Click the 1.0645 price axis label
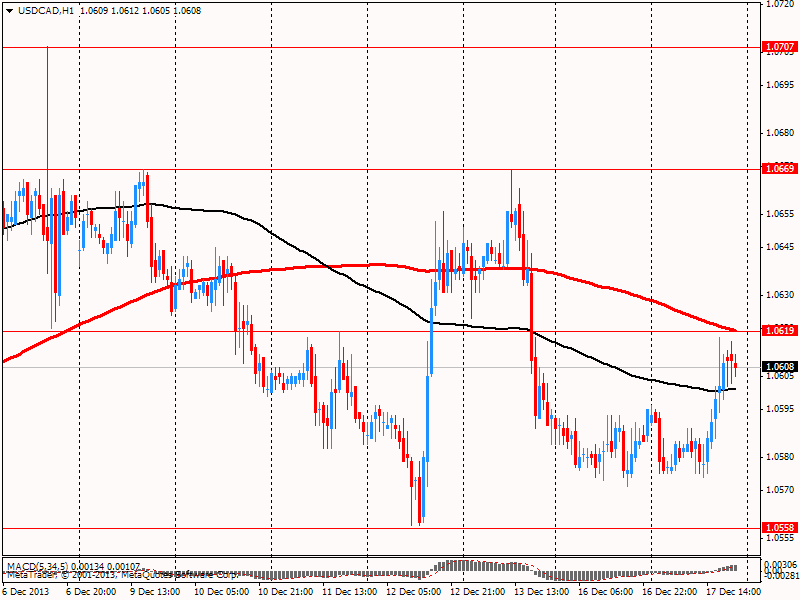 pos(780,246)
